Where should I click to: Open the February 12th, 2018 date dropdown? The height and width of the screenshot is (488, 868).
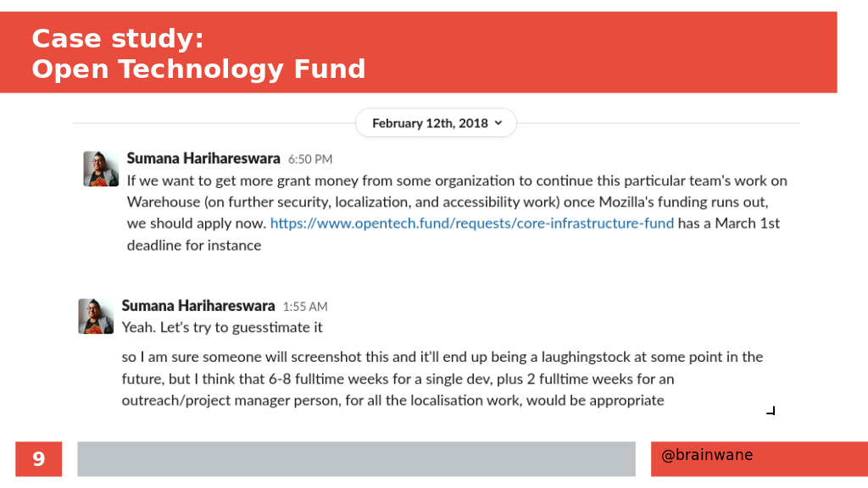436,123
